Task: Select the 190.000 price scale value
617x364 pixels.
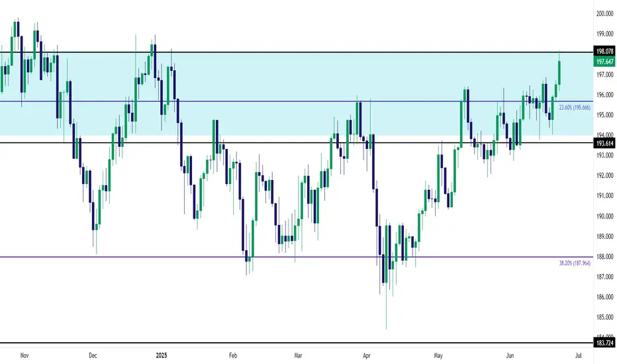Action: coord(605,216)
